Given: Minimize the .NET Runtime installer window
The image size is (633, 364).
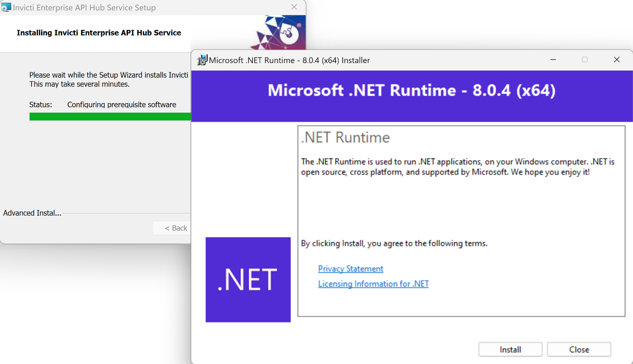Looking at the screenshot, I should coord(553,60).
